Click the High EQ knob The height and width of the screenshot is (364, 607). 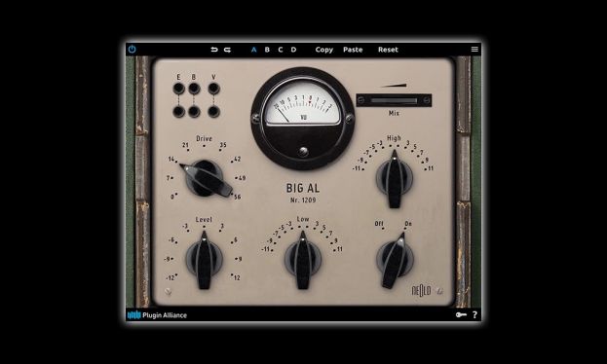click(x=394, y=179)
